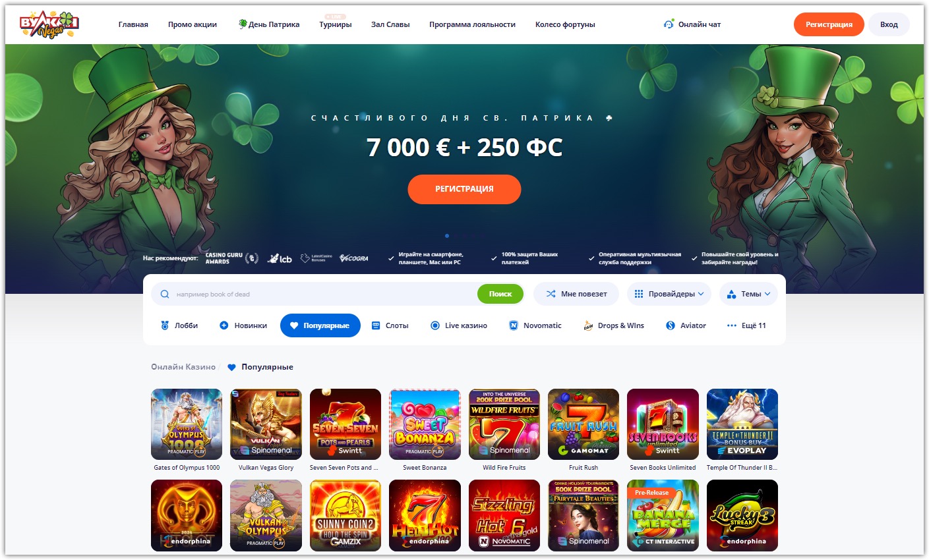Screen dimensions: 929x560
Task: Select the Lobby category icon
Action: (x=165, y=325)
